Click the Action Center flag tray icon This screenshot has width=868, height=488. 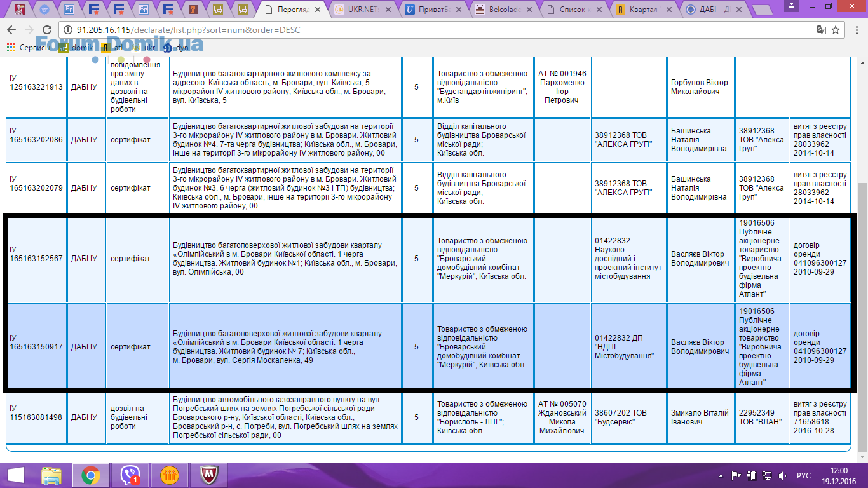[x=736, y=475]
